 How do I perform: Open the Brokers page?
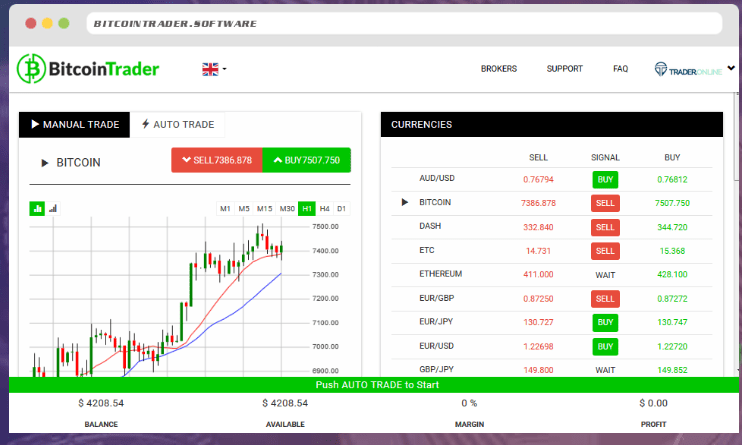499,69
